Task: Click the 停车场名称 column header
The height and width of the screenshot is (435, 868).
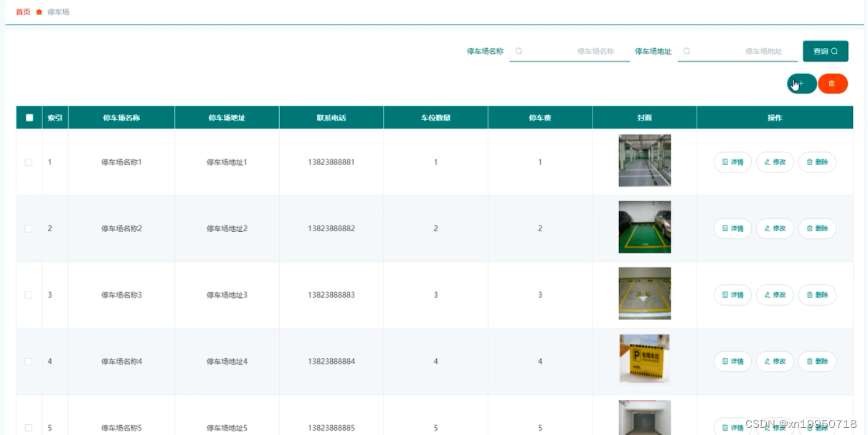Action: pos(121,118)
